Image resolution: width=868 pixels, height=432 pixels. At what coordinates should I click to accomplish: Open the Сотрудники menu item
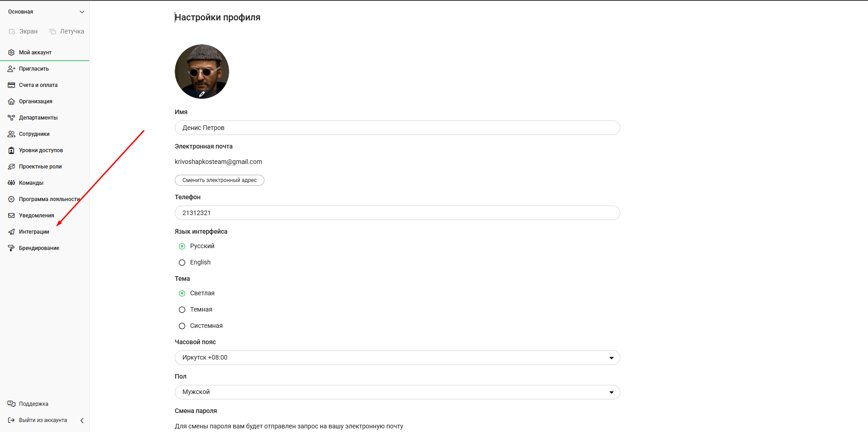tap(34, 134)
